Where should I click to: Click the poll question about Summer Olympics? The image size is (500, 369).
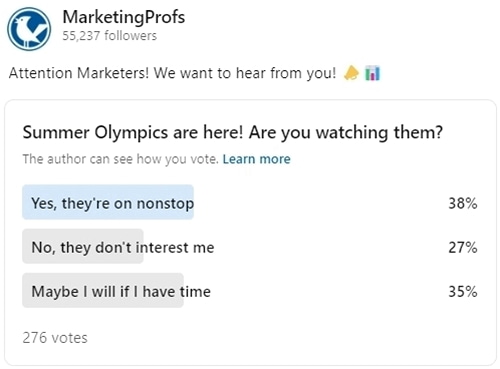(233, 132)
